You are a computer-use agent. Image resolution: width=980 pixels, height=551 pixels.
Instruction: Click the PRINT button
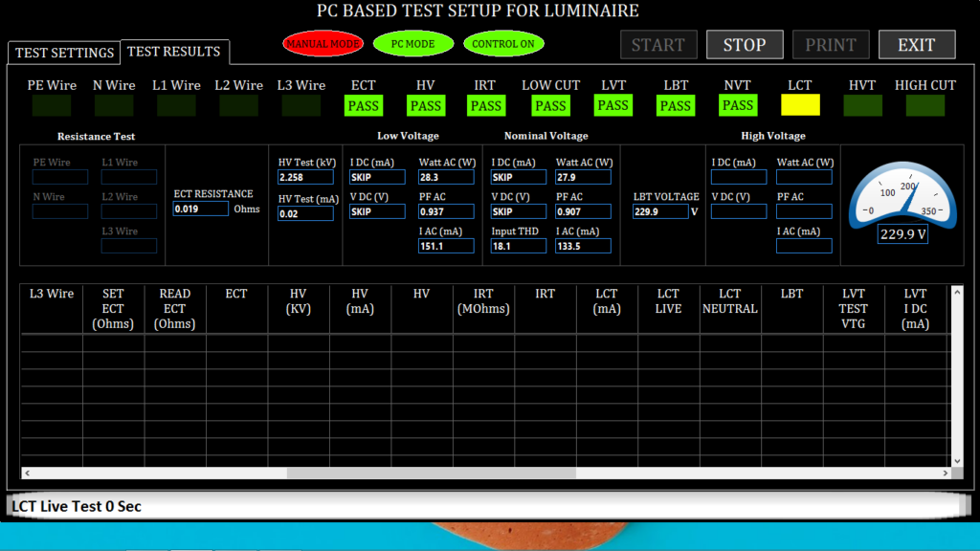tap(831, 45)
